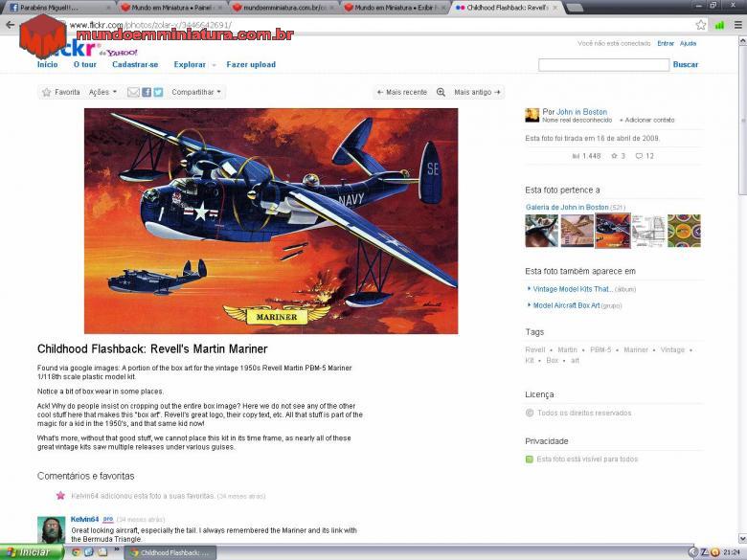Go to Mais antigo photo
The width and height of the screenshot is (747, 560).
pyautogui.click(x=476, y=93)
